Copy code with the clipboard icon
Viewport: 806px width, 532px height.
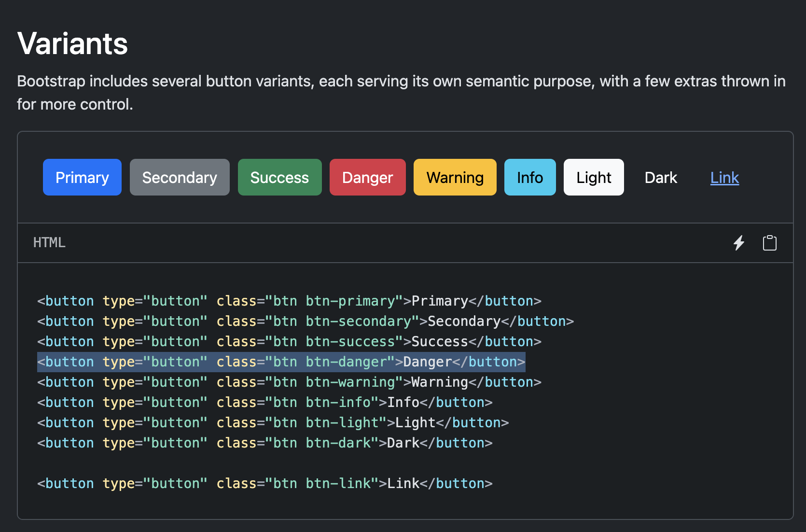pyautogui.click(x=770, y=243)
